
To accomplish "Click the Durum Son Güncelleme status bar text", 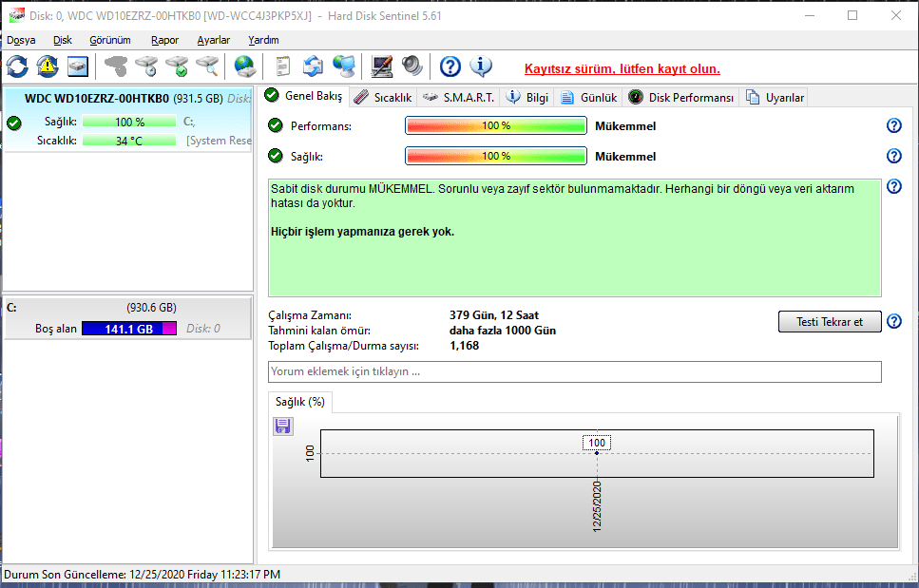I will pos(143,575).
